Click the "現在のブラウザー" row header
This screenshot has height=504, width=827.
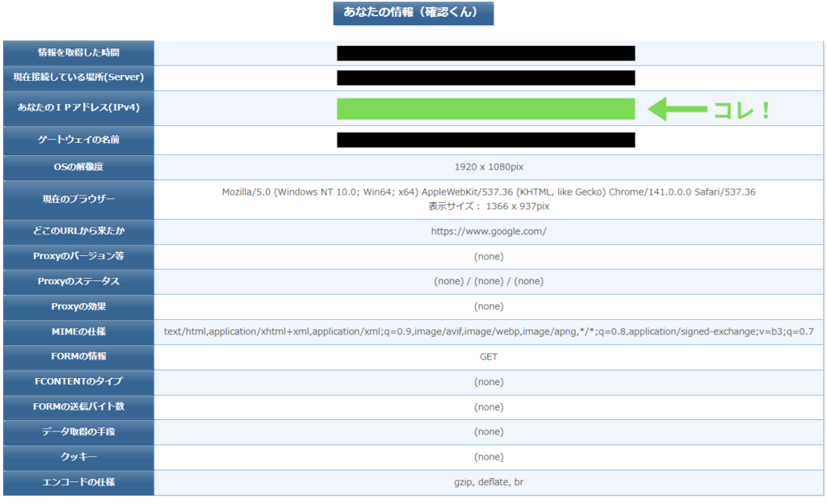pos(78,199)
